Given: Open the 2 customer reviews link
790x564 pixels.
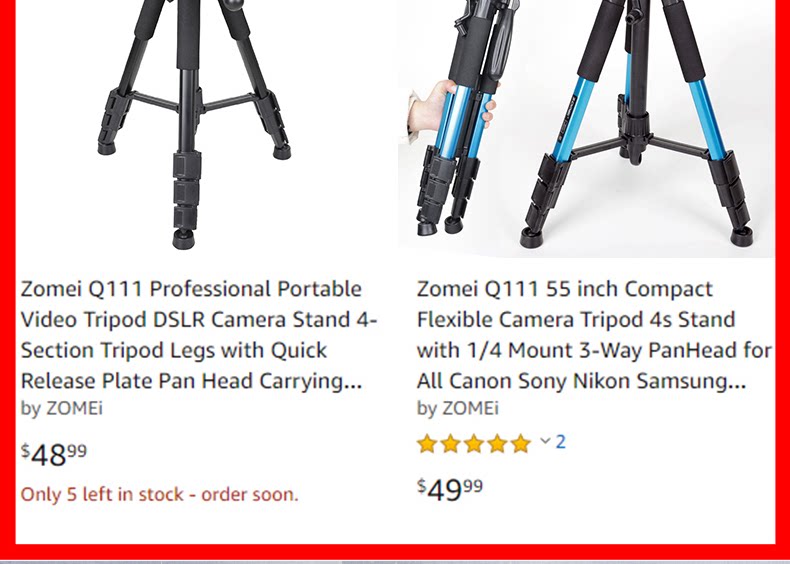Looking at the screenshot, I should point(560,442).
